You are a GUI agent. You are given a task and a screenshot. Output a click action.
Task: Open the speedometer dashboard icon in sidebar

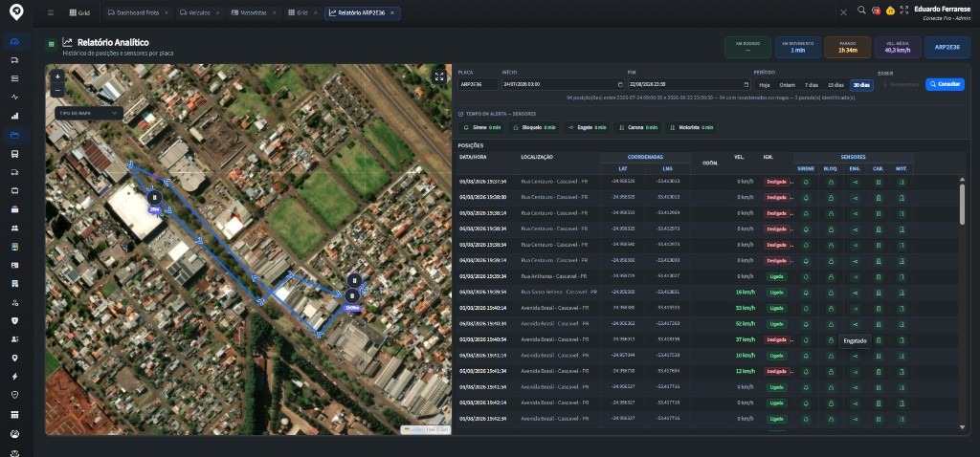point(15,41)
